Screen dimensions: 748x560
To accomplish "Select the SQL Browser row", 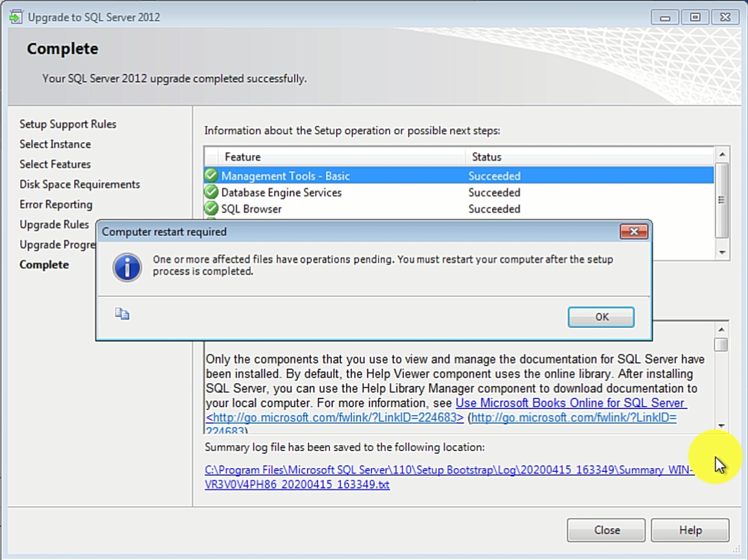I will pyautogui.click(x=459, y=209).
